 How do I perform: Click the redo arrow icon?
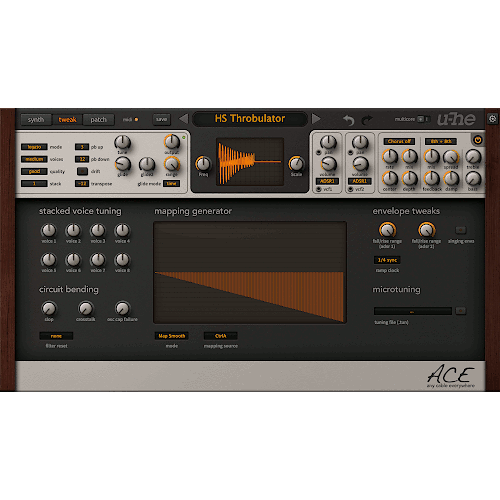click(x=367, y=120)
